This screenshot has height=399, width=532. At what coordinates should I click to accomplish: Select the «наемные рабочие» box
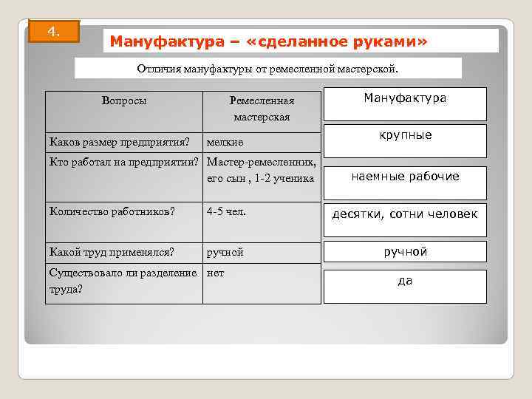405,183
